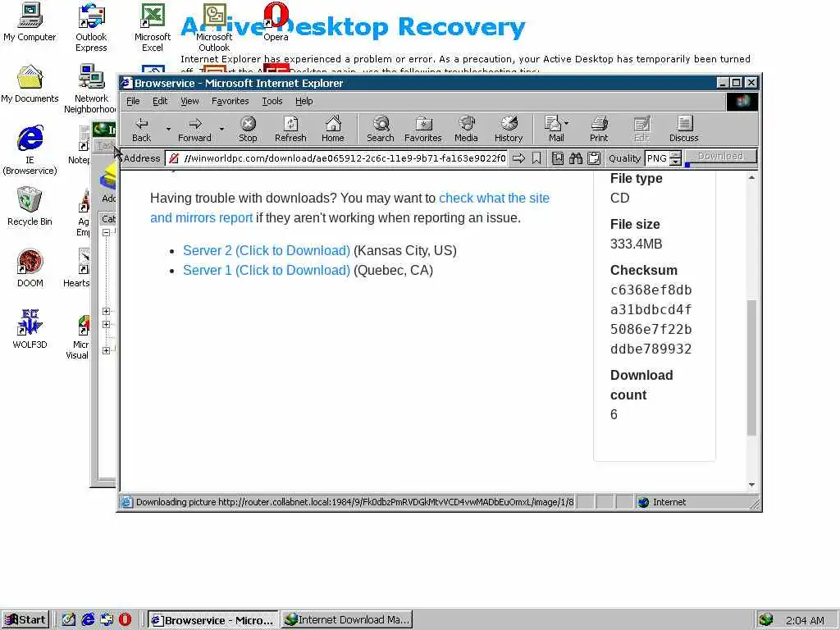Open the View menu
Image resolution: width=840 pixels, height=630 pixels.
pos(189,101)
